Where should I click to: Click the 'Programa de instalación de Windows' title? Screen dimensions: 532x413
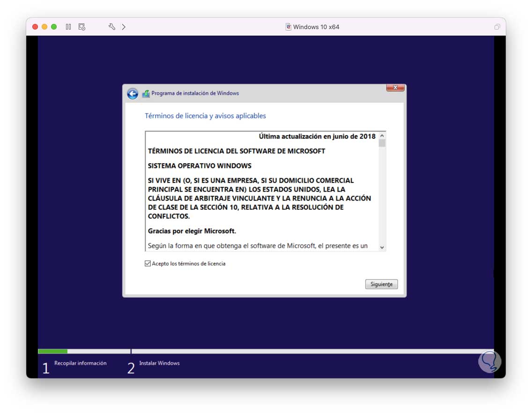click(x=195, y=93)
